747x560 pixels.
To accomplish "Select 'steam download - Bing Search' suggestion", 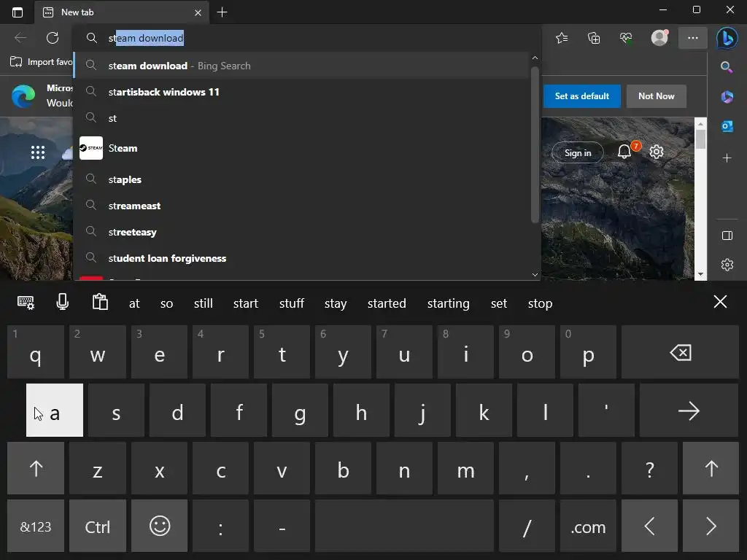I will 302,66.
